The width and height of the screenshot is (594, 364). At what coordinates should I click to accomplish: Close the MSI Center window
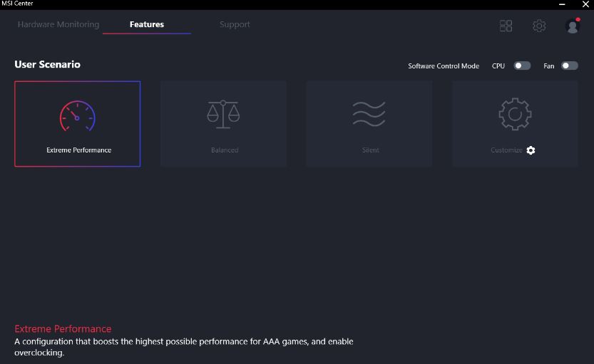point(585,4)
